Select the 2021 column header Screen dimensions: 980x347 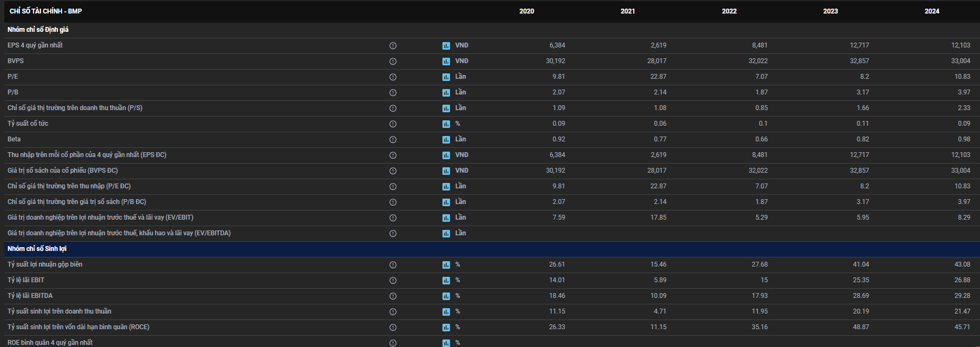pyautogui.click(x=628, y=11)
